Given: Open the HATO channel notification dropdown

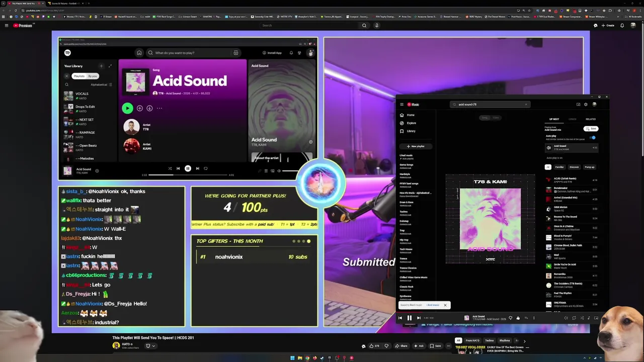Looking at the screenshot, I should (150, 346).
